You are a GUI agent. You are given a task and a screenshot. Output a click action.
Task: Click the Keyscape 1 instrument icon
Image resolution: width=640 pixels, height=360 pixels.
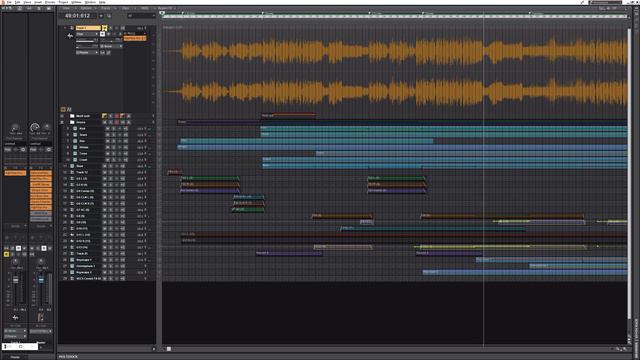(x=72, y=260)
